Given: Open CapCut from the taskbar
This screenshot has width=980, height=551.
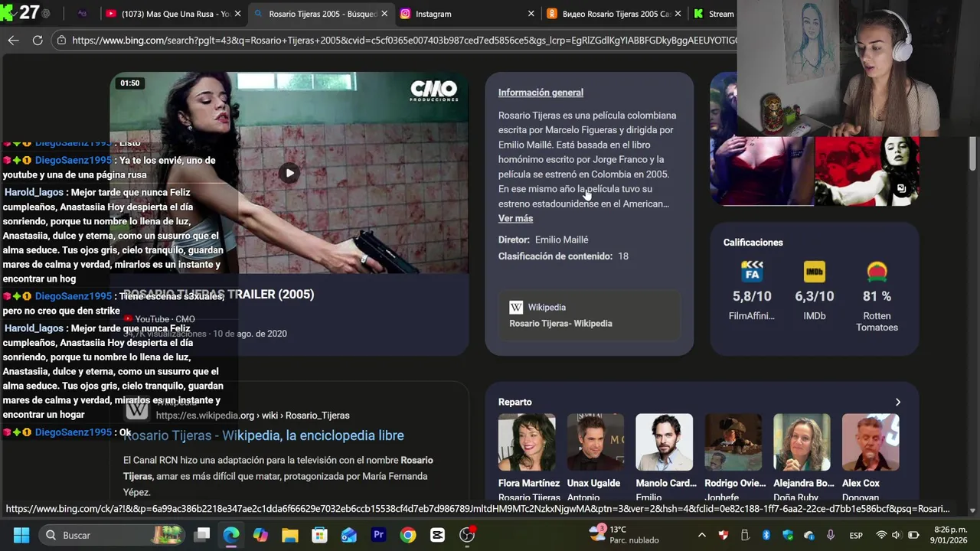Looking at the screenshot, I should tap(437, 535).
